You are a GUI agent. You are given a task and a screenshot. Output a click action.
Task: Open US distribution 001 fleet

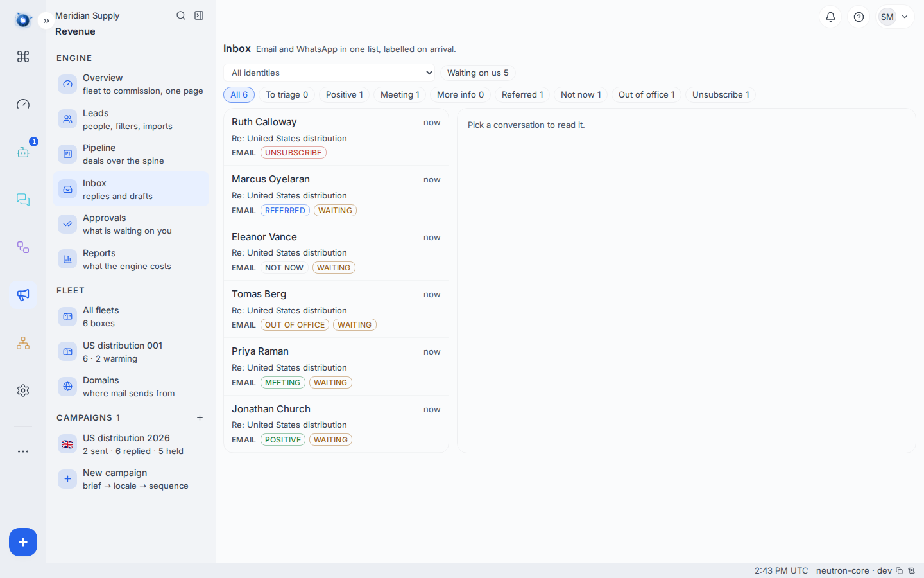click(131, 352)
